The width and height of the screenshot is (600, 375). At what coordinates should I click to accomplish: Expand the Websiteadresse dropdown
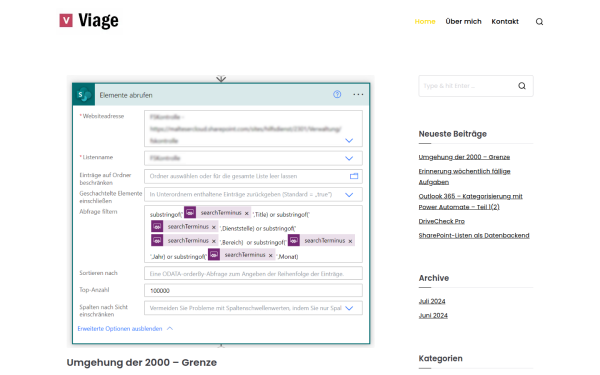(x=349, y=140)
